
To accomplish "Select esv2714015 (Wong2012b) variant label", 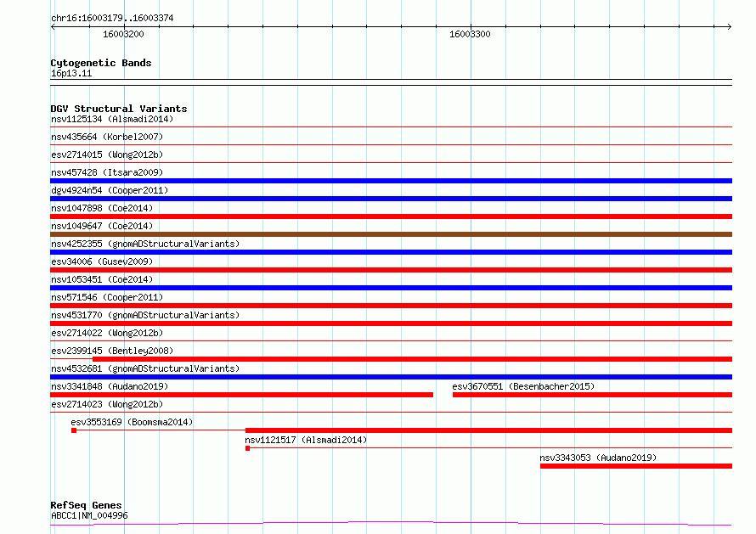I will pyautogui.click(x=107, y=155).
